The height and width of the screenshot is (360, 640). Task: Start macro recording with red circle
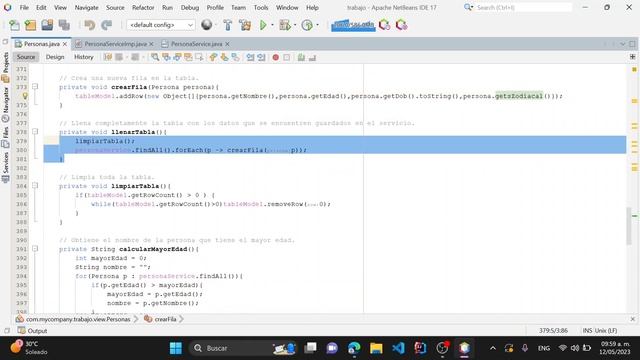click(276, 58)
